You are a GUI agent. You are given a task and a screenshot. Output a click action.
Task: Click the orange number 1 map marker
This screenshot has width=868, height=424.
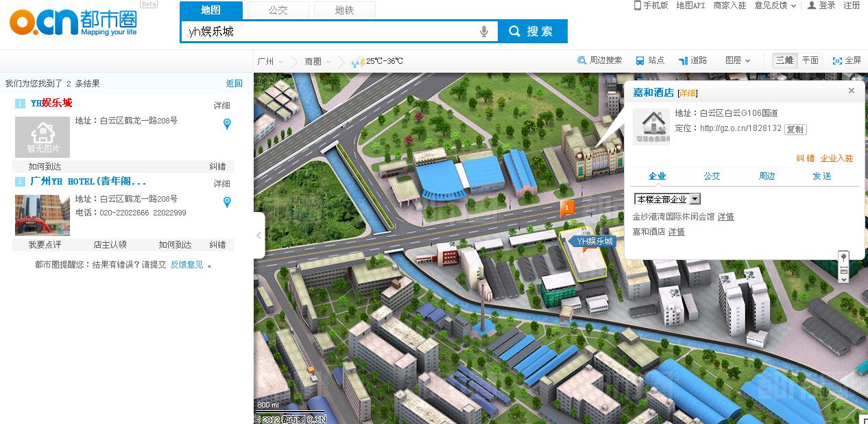pos(567,209)
